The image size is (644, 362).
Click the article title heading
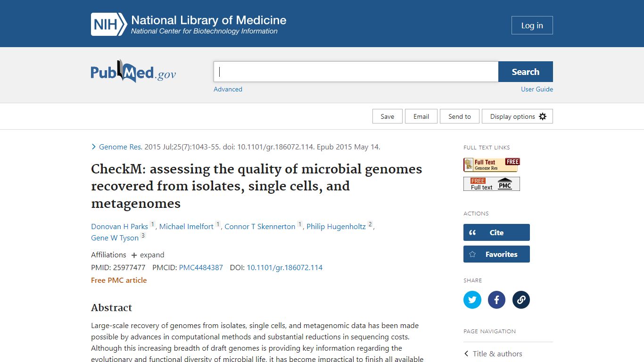[256, 186]
